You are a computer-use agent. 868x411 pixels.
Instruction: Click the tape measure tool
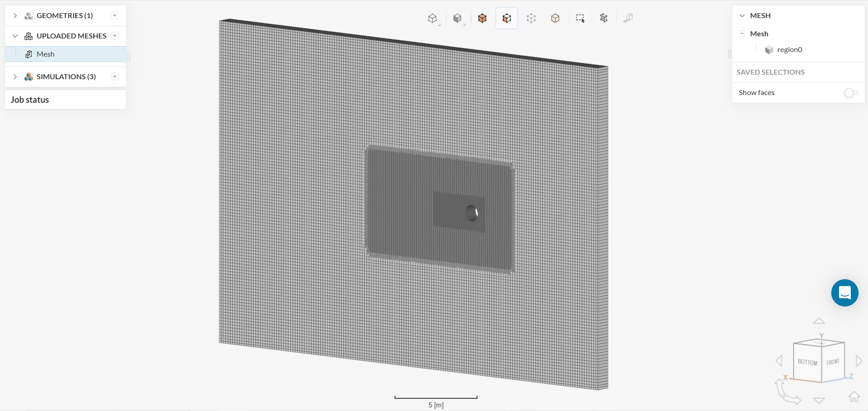[x=628, y=18]
